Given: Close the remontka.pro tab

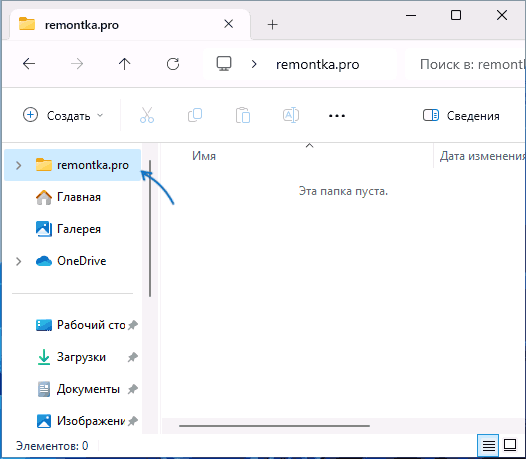Looking at the screenshot, I should pyautogui.click(x=228, y=24).
